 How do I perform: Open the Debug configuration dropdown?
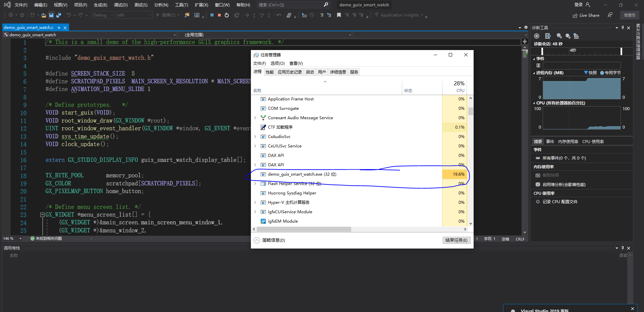[x=103, y=15]
